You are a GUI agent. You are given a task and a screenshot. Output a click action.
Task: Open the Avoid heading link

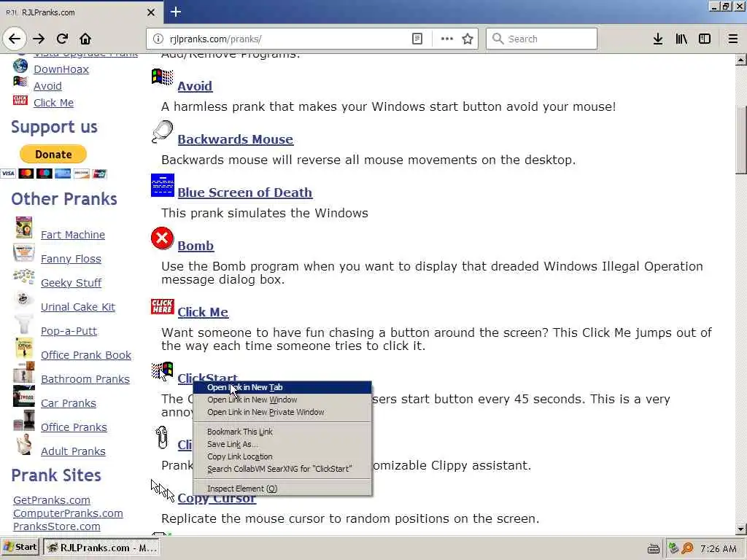tap(195, 86)
